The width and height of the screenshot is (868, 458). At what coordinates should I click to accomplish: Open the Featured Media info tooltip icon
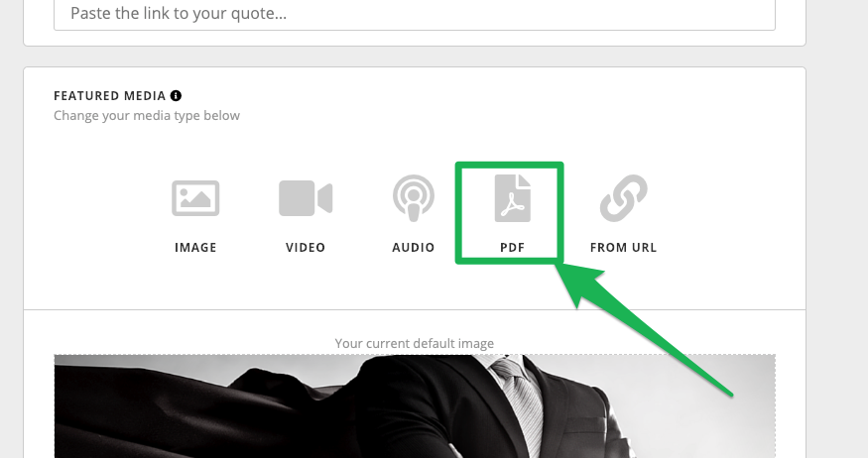176,96
